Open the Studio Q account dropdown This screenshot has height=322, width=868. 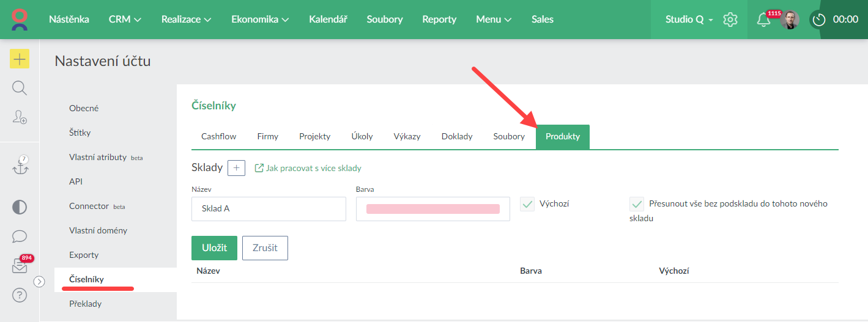(689, 20)
